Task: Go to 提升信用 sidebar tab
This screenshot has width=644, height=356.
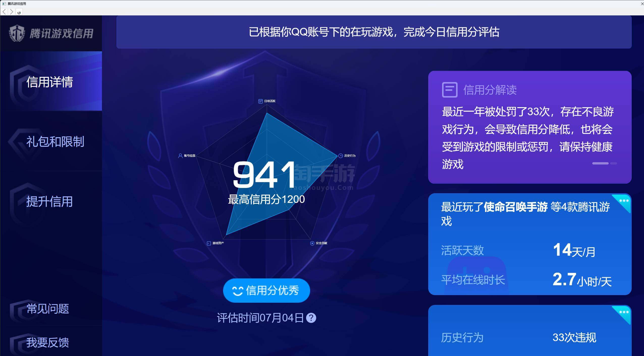Action: 50,201
